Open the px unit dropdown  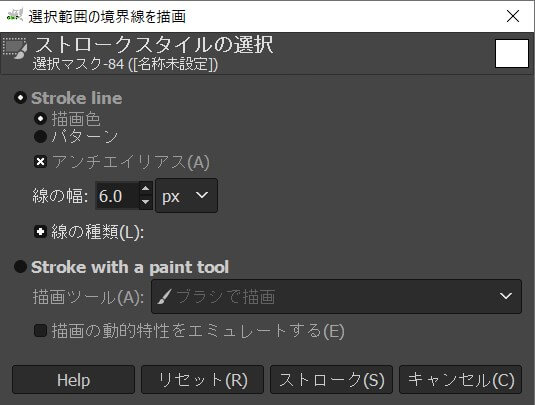186,196
